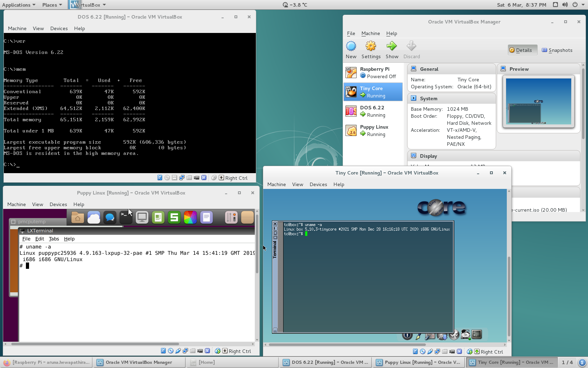The height and width of the screenshot is (368, 588).
Task: Collapse the Display section header
Action: point(494,156)
